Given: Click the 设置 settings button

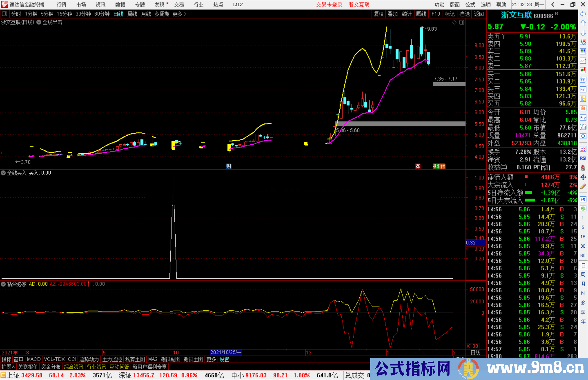Looking at the screenshot, I should click(x=224, y=359).
